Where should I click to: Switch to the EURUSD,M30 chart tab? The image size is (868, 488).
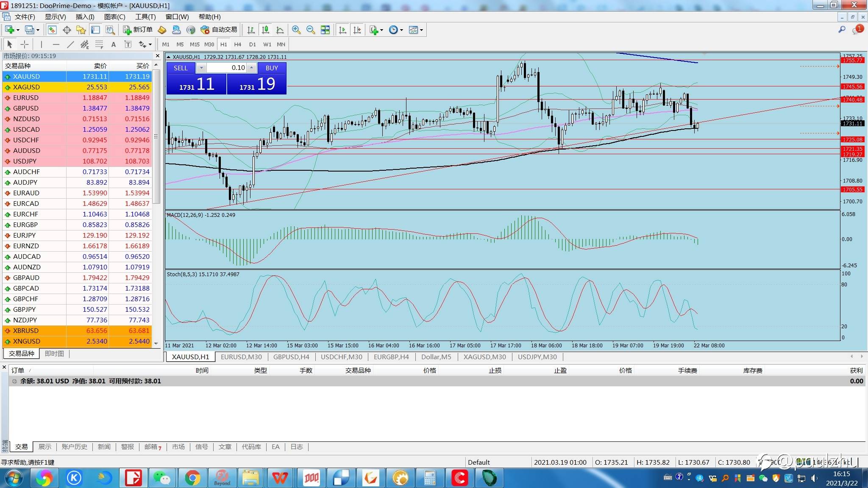(241, 357)
